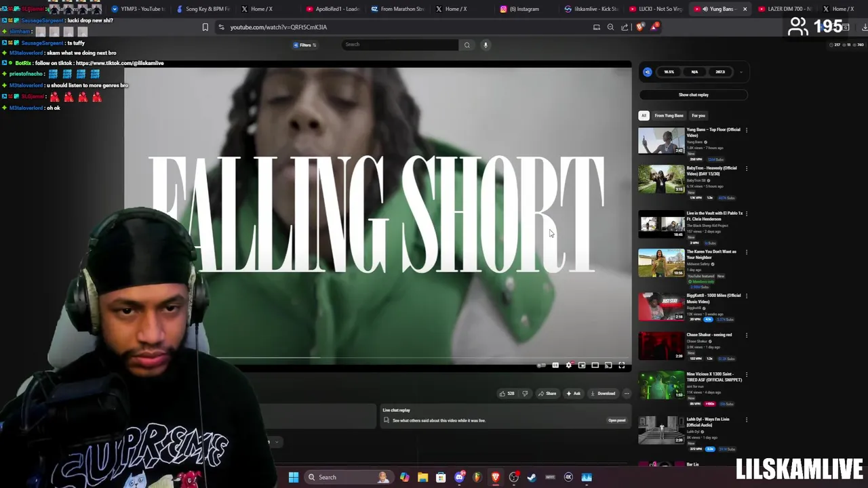Open File Explorer from the taskbar
This screenshot has height=488, width=868.
tap(422, 477)
